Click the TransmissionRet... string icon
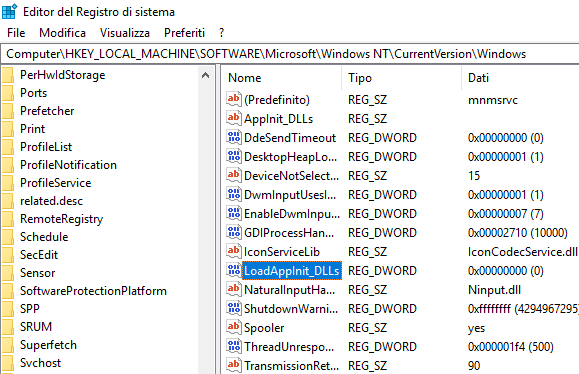The width and height of the screenshot is (579, 374). [234, 365]
